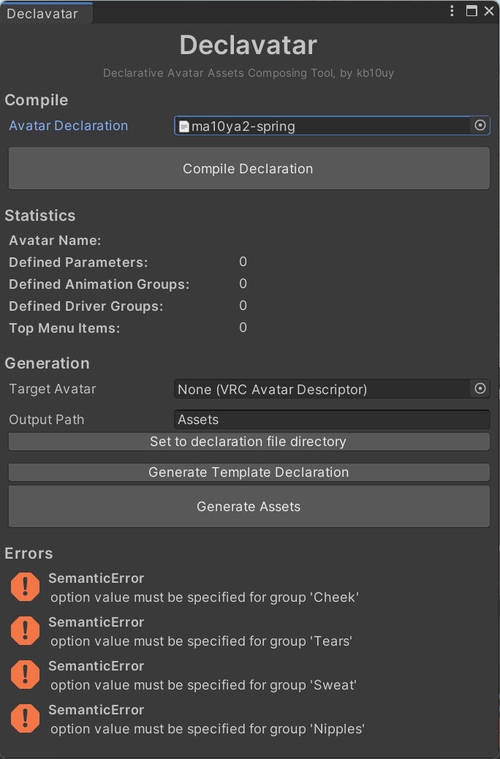Select the SemanticError message for group 'Cheek'
Viewport: 500px width, 759px height.
(203, 588)
